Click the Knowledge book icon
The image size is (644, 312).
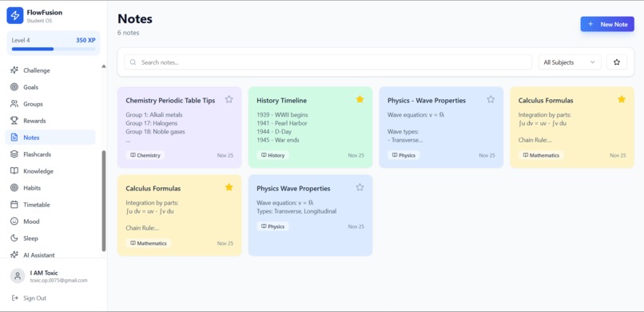pyautogui.click(x=14, y=171)
